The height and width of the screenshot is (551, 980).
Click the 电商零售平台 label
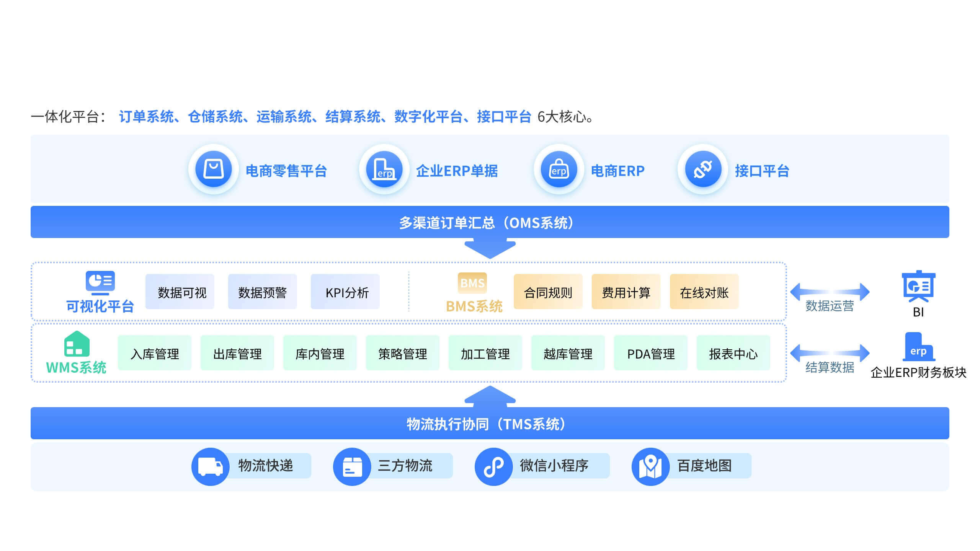tap(286, 171)
